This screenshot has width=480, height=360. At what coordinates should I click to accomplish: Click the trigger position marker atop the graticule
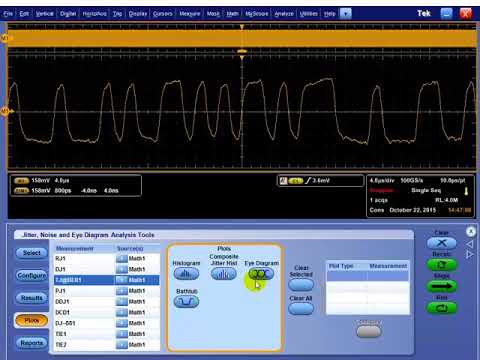pyautogui.click(x=242, y=27)
